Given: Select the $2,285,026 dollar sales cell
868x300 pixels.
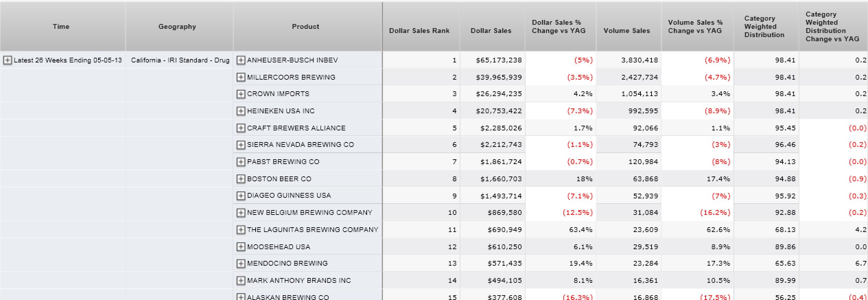Looking at the screenshot, I should pos(493,128).
